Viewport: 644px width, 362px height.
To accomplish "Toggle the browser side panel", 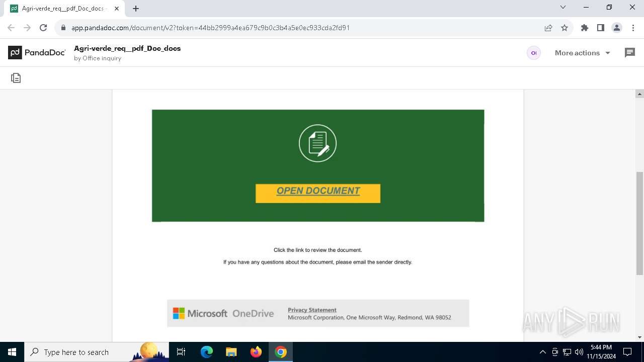I will click(601, 28).
